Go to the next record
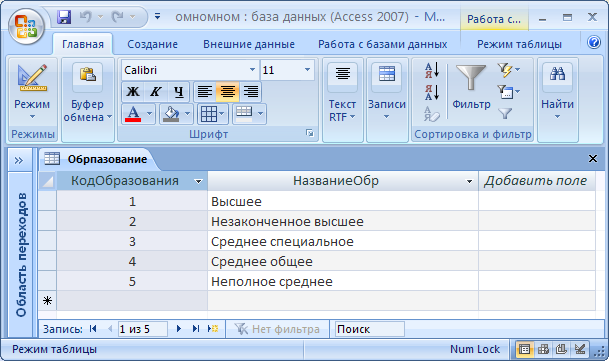Viewport: 609px width, 361px height. click(179, 329)
